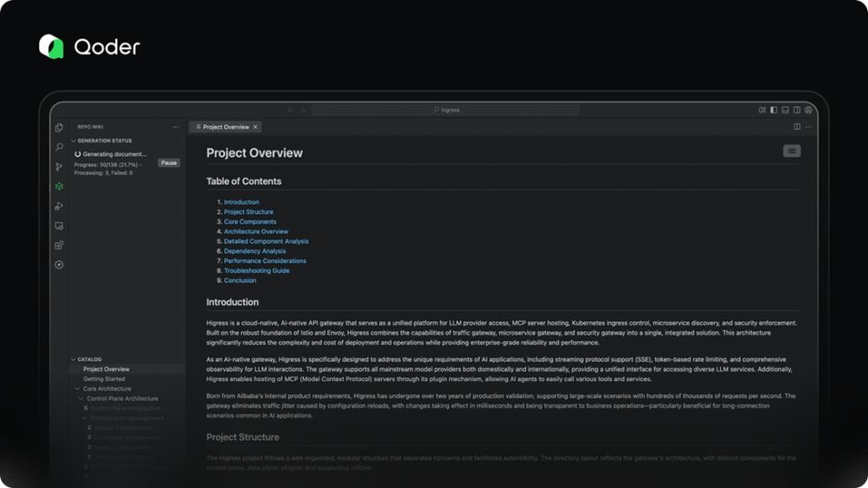The image size is (868, 488).
Task: Select the green Repo Wiki icon
Action: pos(59,187)
